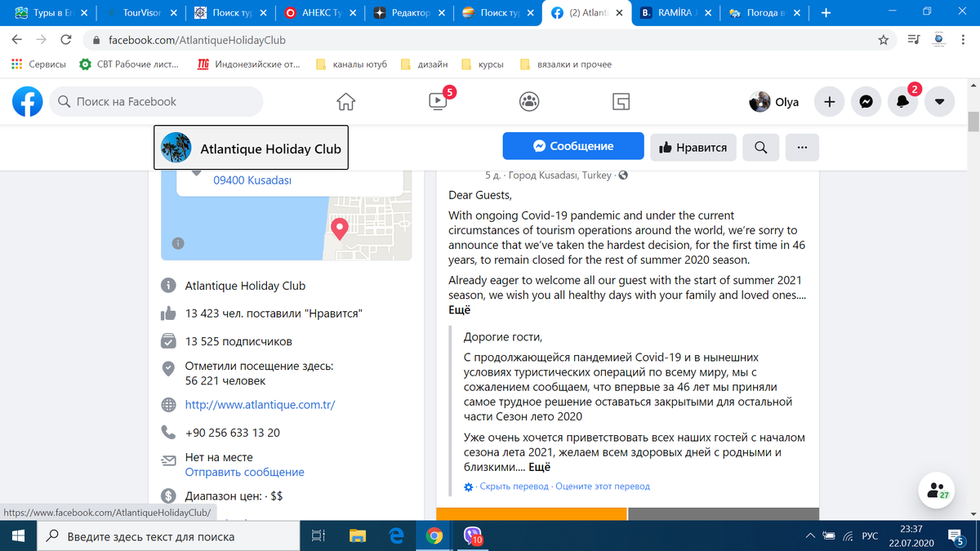980x551 pixels.
Task: Show hidden tray icons chevron
Action: 810,535
